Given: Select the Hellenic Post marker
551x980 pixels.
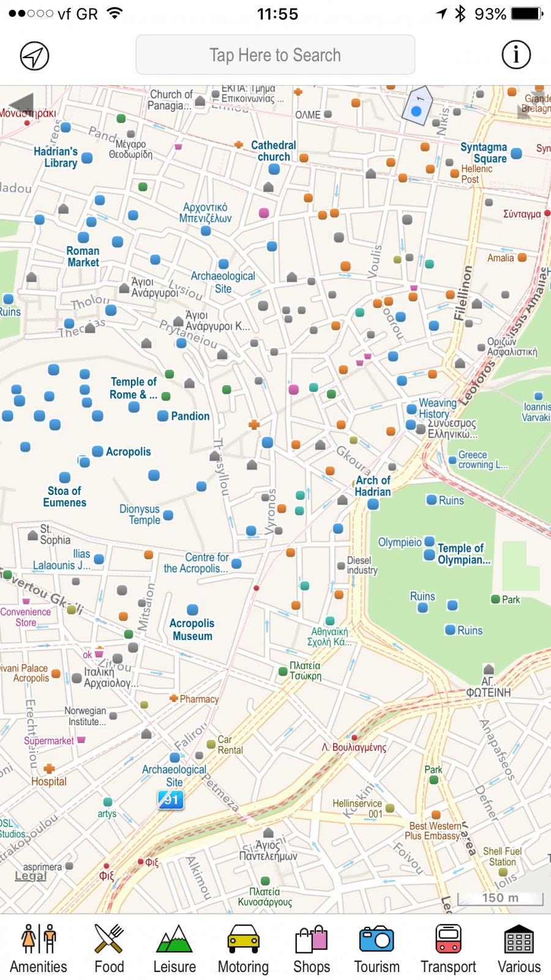Looking at the screenshot, I should pyautogui.click(x=455, y=173).
